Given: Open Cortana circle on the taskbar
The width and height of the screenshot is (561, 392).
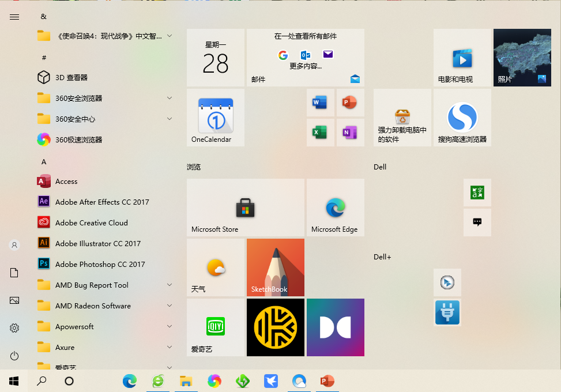Looking at the screenshot, I should click(x=69, y=381).
